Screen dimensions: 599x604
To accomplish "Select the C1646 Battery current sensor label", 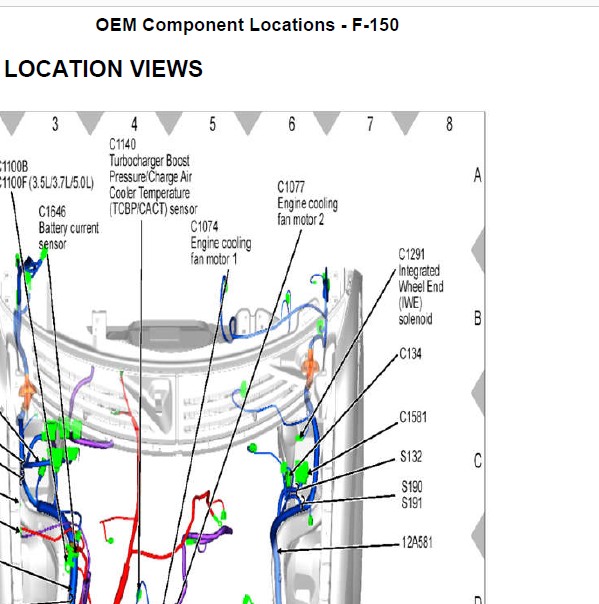I will point(69,228).
